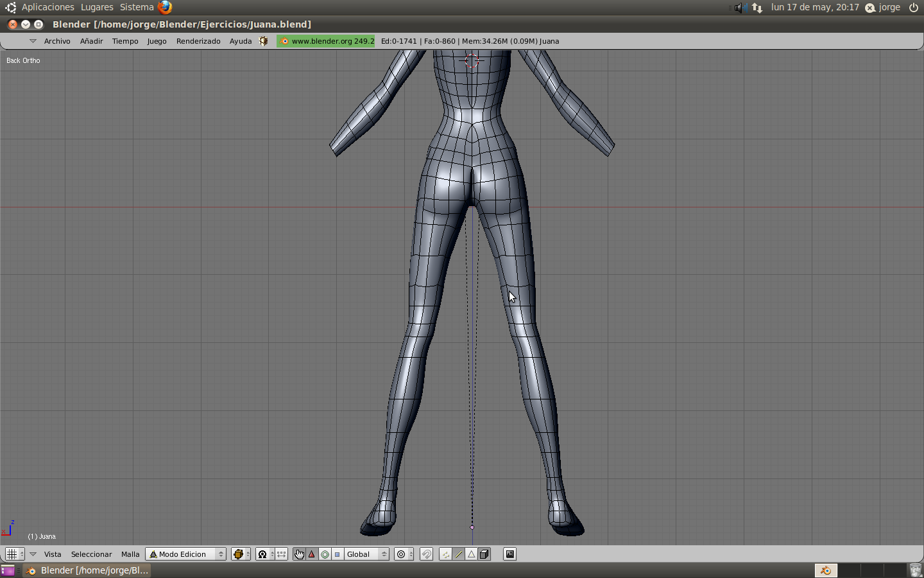Open the Modo Edicion mode dropdown
The height and width of the screenshot is (578, 924).
point(186,554)
